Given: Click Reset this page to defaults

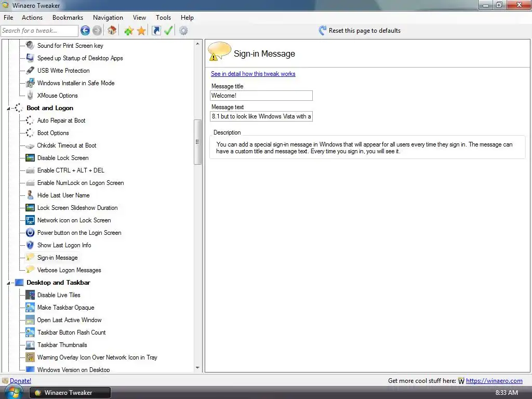Looking at the screenshot, I should (364, 31).
